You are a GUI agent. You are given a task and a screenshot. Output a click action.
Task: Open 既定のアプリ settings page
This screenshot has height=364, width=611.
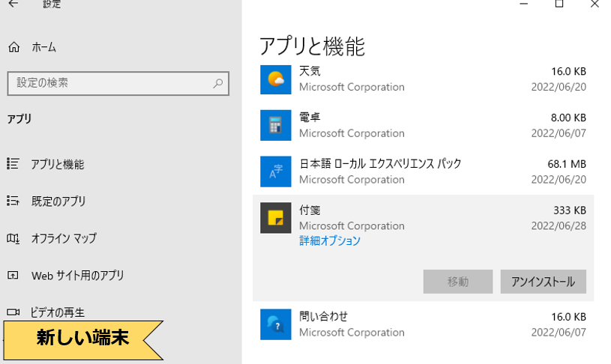[x=58, y=201]
